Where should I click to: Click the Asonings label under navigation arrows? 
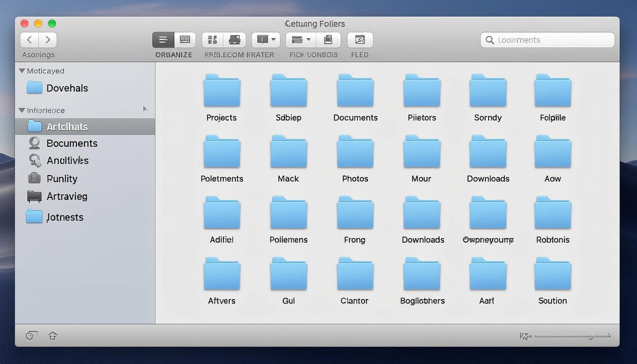click(x=38, y=55)
